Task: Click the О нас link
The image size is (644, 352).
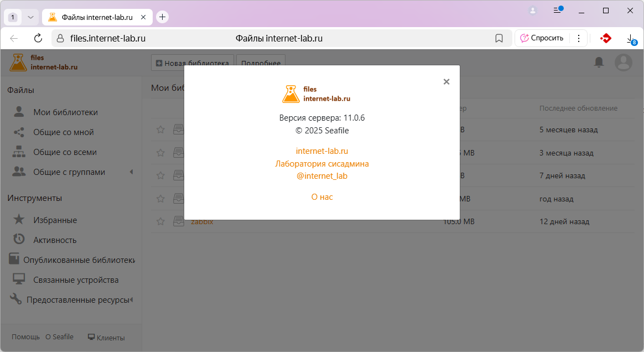Action: coord(322,197)
